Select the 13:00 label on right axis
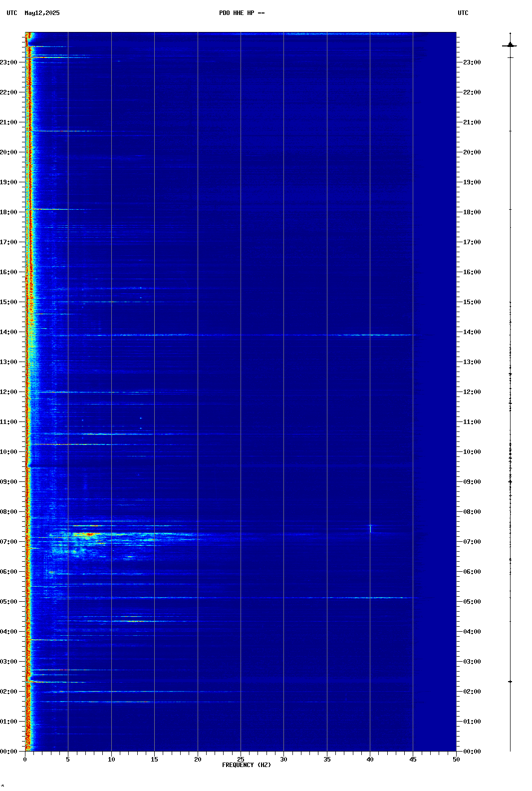Image resolution: width=532 pixels, height=791 pixels. [472, 362]
